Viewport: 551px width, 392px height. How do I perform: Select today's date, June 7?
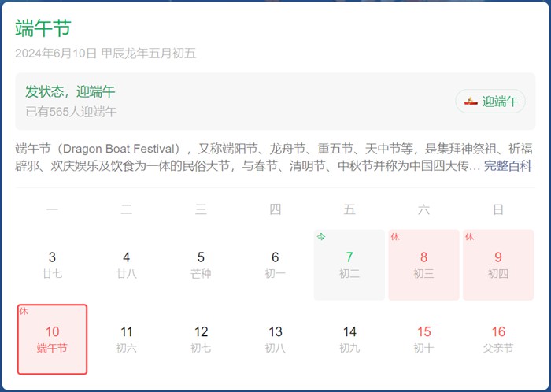349,264
